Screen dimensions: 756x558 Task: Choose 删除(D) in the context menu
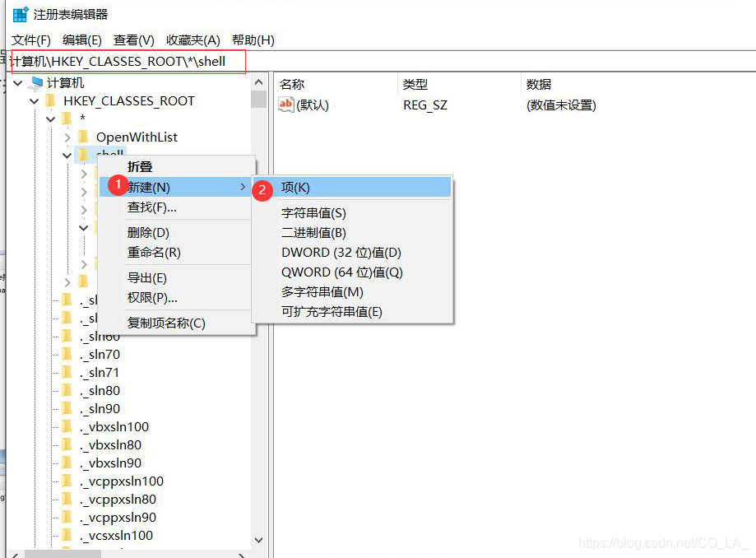tap(177, 233)
